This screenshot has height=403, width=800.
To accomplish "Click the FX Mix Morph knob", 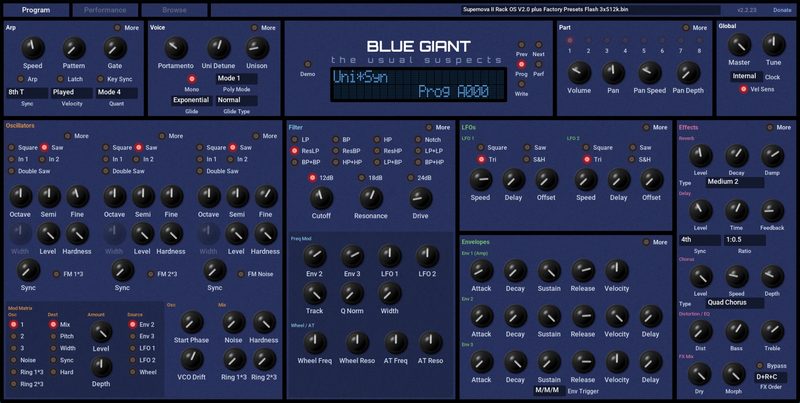I will click(x=734, y=375).
